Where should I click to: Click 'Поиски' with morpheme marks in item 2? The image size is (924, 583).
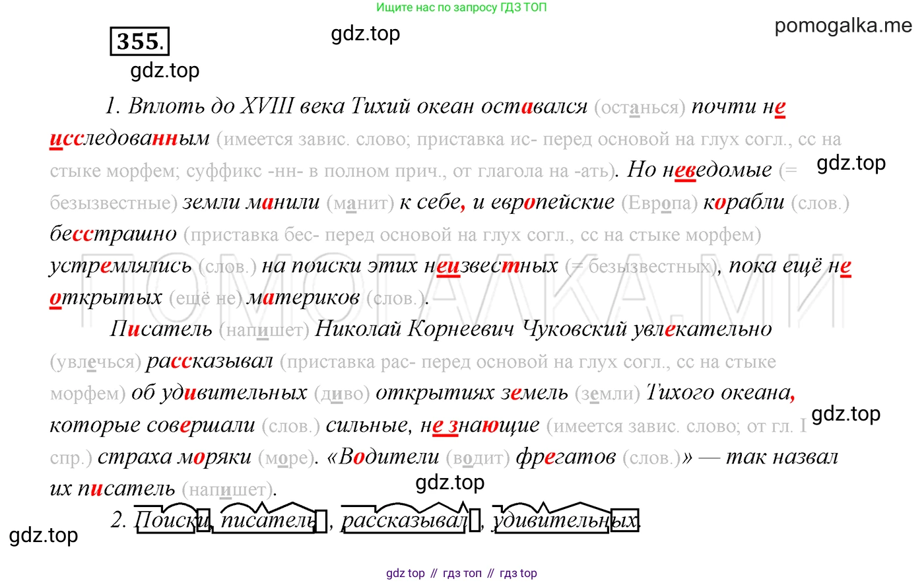coord(172,520)
